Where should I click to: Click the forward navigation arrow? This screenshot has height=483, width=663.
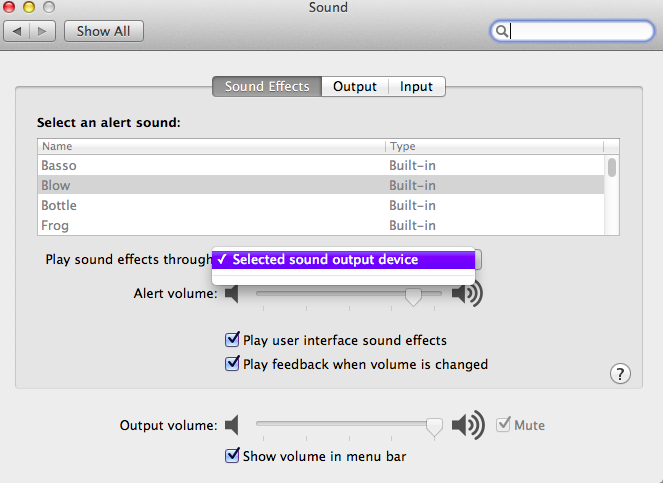coord(43,31)
